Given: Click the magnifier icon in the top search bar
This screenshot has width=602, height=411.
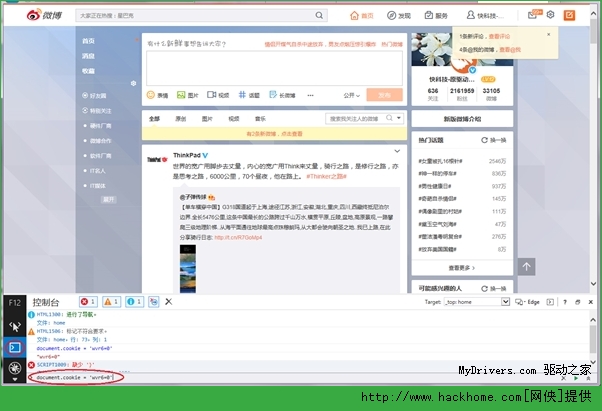Looking at the screenshot, I should coord(319,15).
